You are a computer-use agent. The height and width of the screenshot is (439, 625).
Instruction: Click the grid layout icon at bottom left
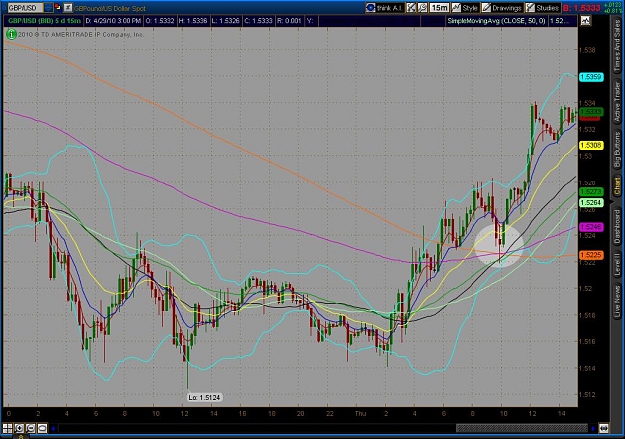point(8,429)
